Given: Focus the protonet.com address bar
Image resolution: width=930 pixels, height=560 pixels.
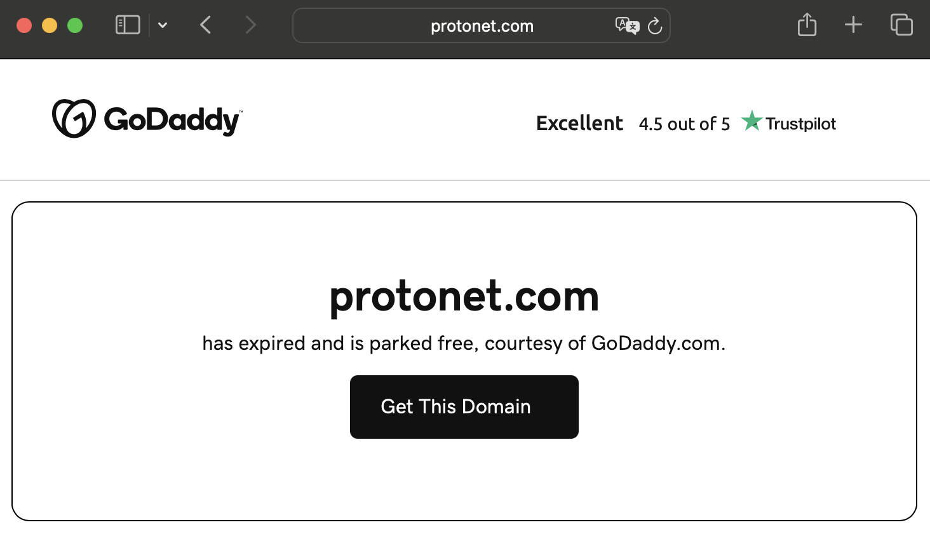Looking at the screenshot, I should click(x=482, y=25).
